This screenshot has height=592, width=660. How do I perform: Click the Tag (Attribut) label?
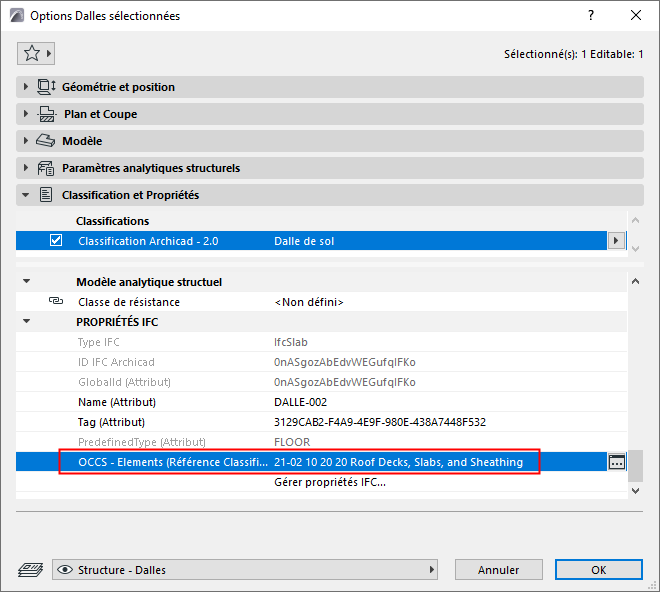pos(111,422)
